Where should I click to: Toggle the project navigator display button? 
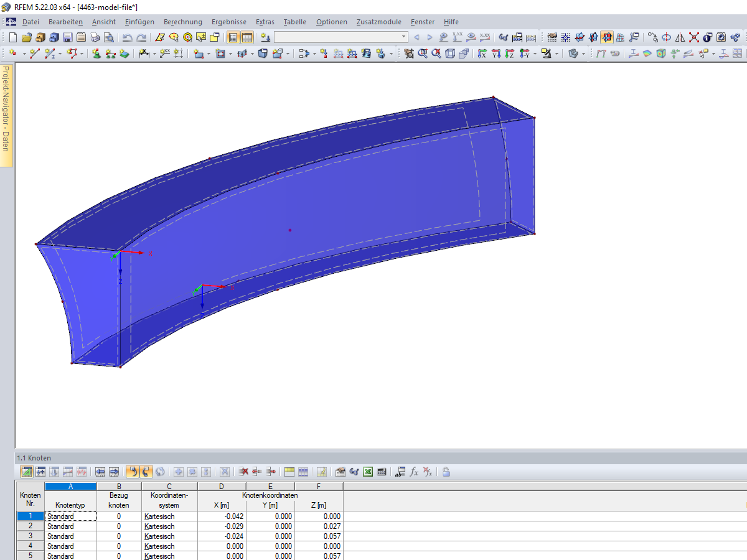coord(233,37)
